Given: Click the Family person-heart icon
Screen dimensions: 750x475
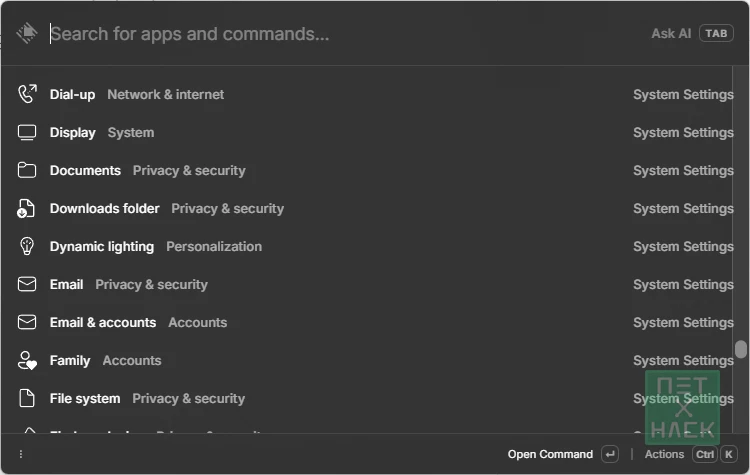Looking at the screenshot, I should [27, 361].
